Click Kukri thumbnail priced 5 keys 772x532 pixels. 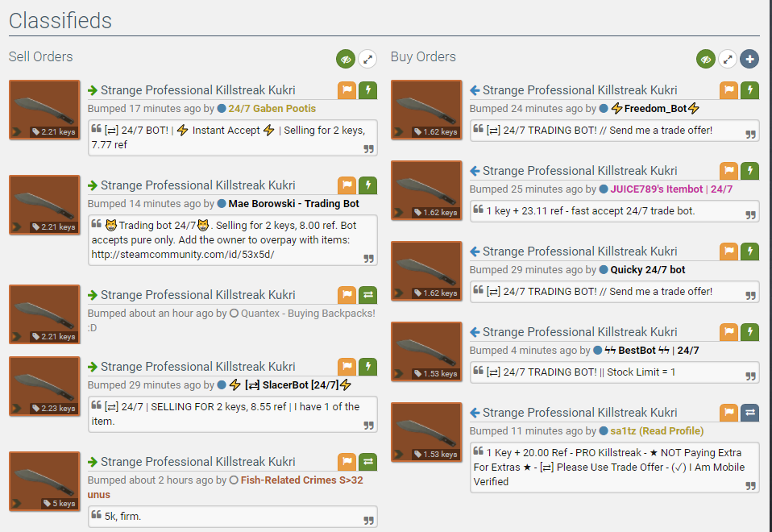(44, 481)
